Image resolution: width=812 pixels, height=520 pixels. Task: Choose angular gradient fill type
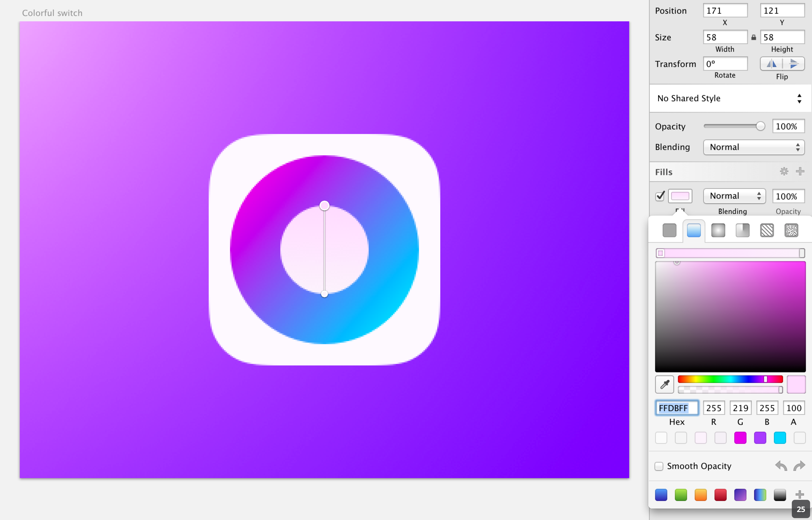pos(742,231)
